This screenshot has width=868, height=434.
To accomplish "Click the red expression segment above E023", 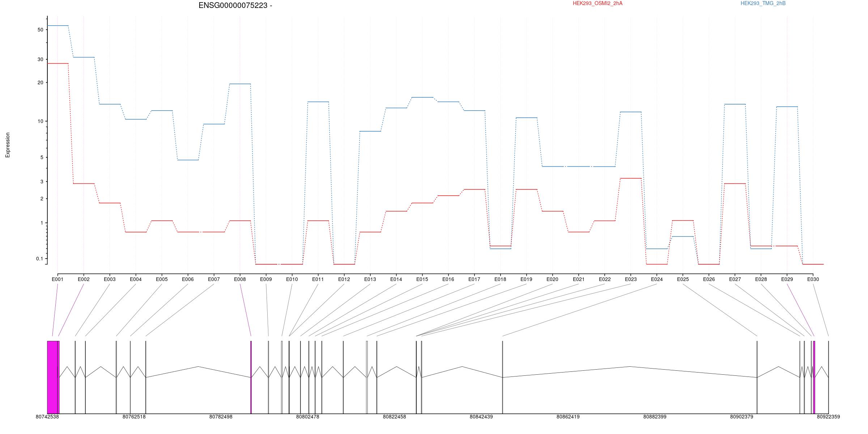I will point(631,178).
